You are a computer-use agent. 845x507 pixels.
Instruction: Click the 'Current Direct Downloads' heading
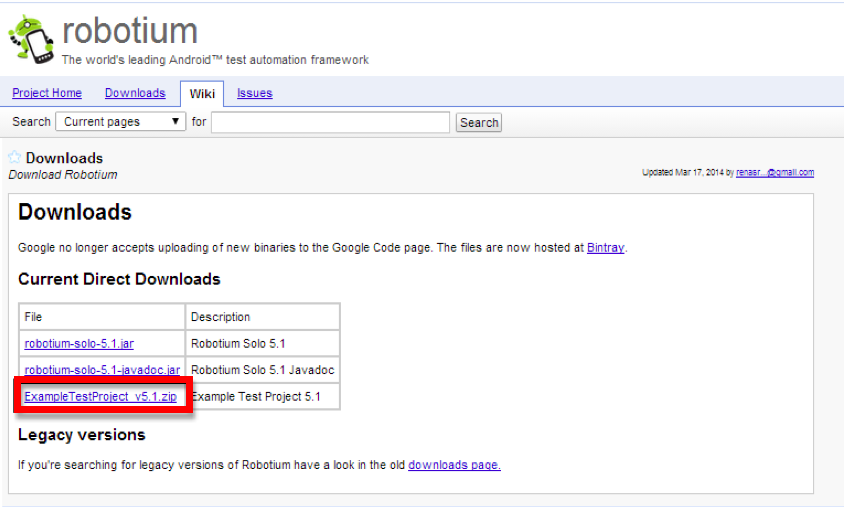point(119,279)
